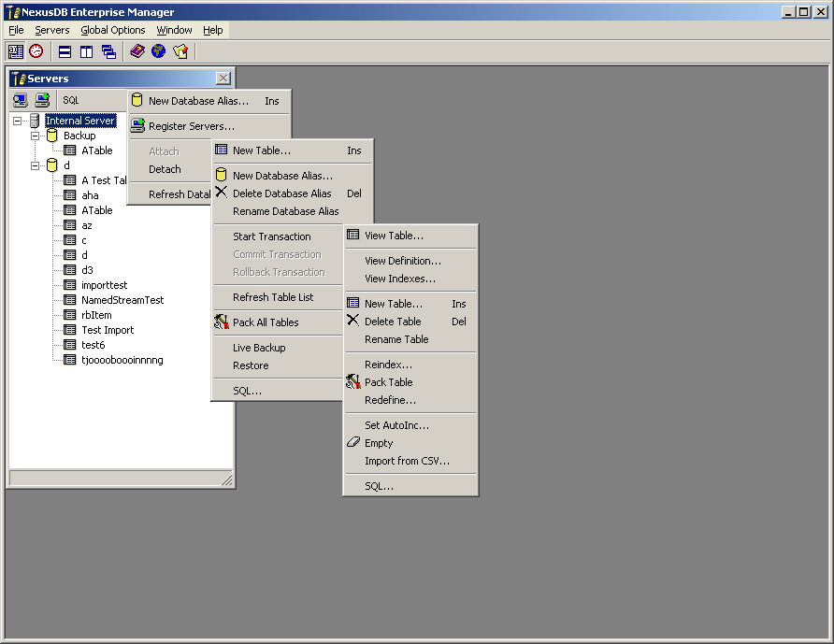Click the table icon beside aha
The image size is (834, 644).
pyautogui.click(x=70, y=195)
